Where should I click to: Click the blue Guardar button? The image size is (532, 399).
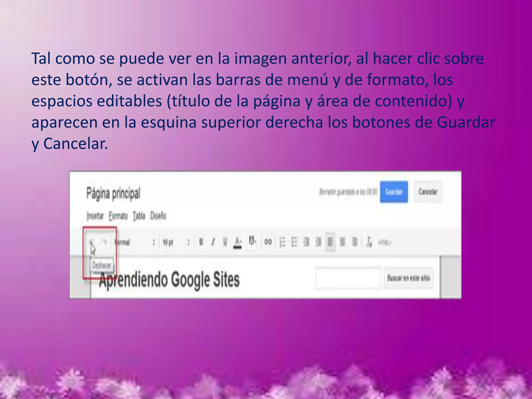(x=394, y=192)
